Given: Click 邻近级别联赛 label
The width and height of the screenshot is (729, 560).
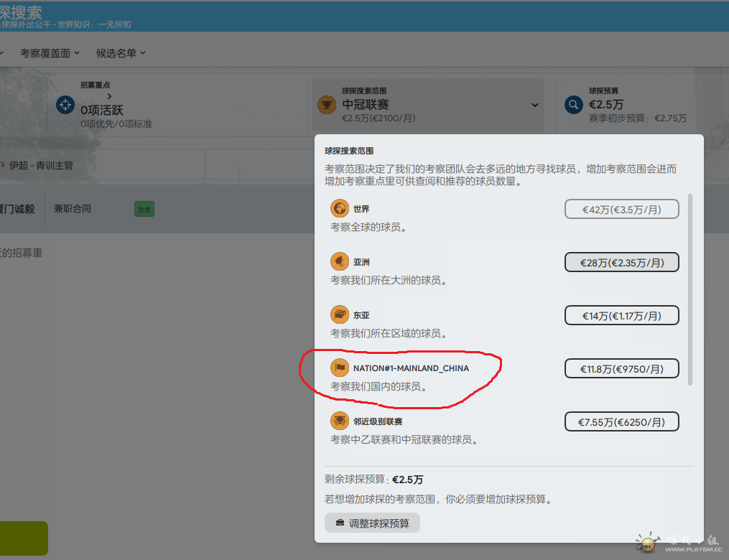Looking at the screenshot, I should [378, 421].
